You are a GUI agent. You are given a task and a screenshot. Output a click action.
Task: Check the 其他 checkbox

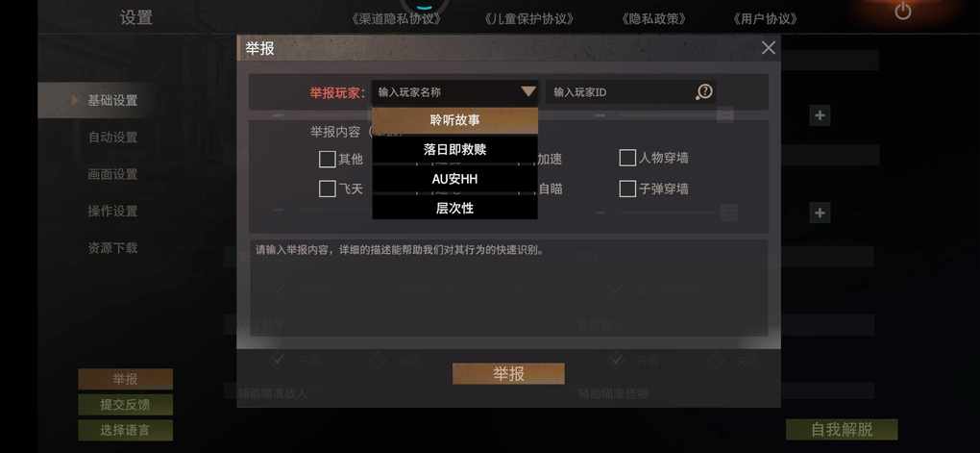coord(327,159)
